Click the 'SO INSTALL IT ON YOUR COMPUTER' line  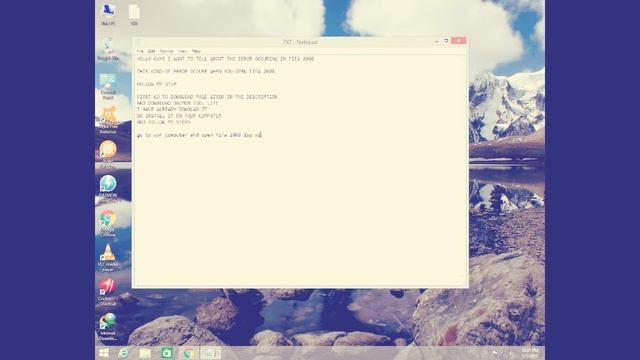point(179,116)
